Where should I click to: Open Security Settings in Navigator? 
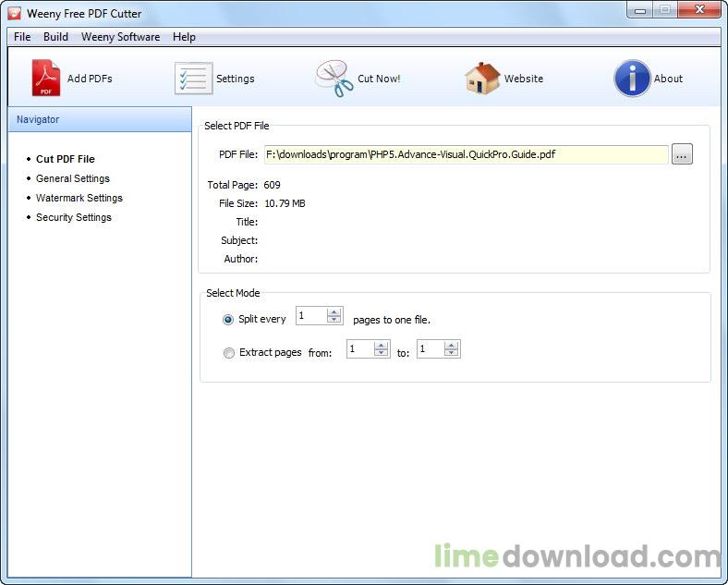click(74, 217)
